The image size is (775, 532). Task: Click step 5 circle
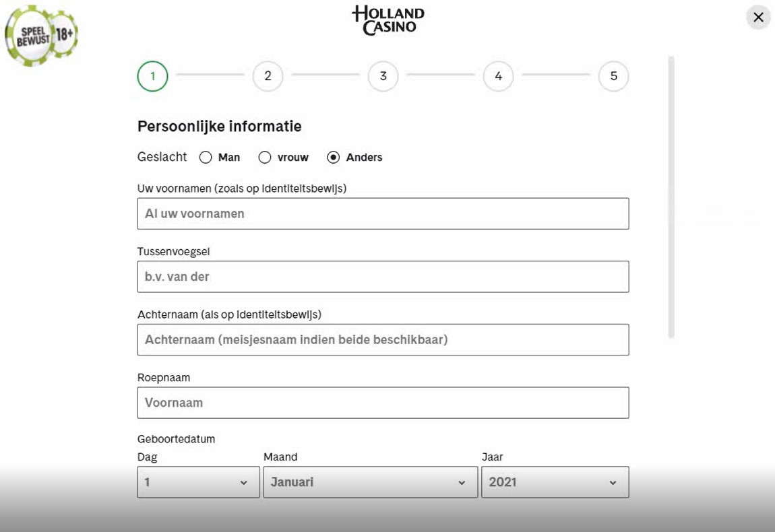(x=613, y=76)
